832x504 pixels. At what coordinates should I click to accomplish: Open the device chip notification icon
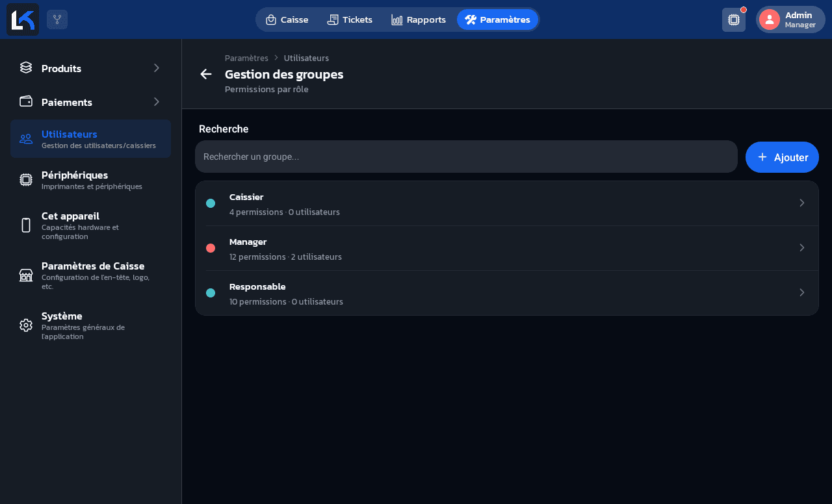click(734, 19)
